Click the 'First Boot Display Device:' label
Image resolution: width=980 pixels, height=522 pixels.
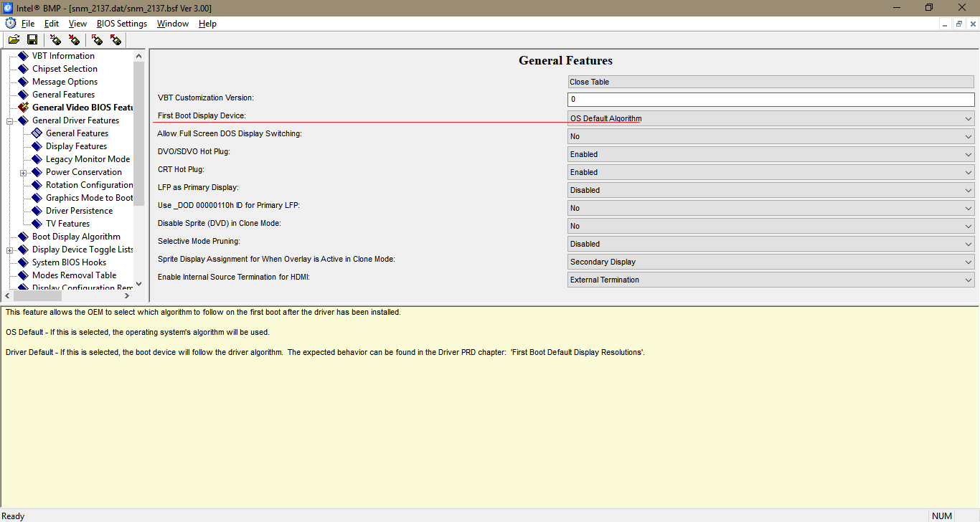(x=202, y=115)
